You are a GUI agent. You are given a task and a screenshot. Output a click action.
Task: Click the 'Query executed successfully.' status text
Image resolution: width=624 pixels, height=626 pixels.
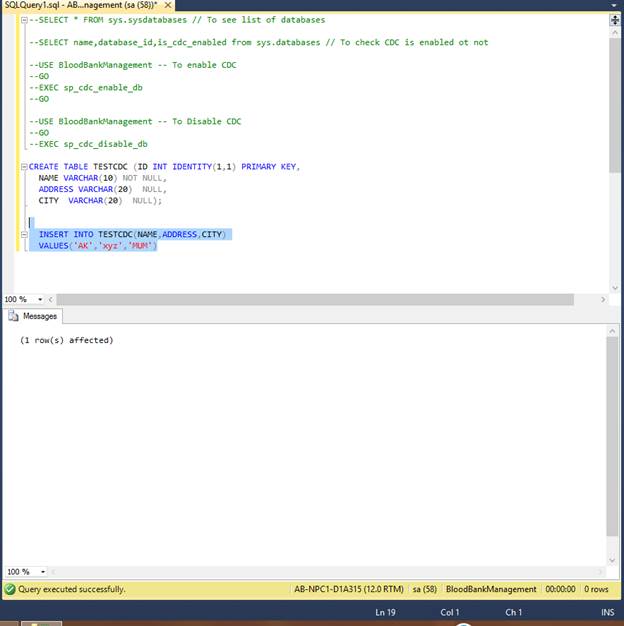(72, 589)
